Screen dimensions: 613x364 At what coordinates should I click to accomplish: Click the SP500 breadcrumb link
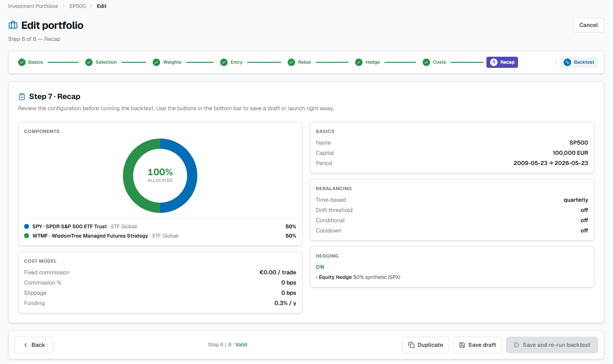click(77, 6)
